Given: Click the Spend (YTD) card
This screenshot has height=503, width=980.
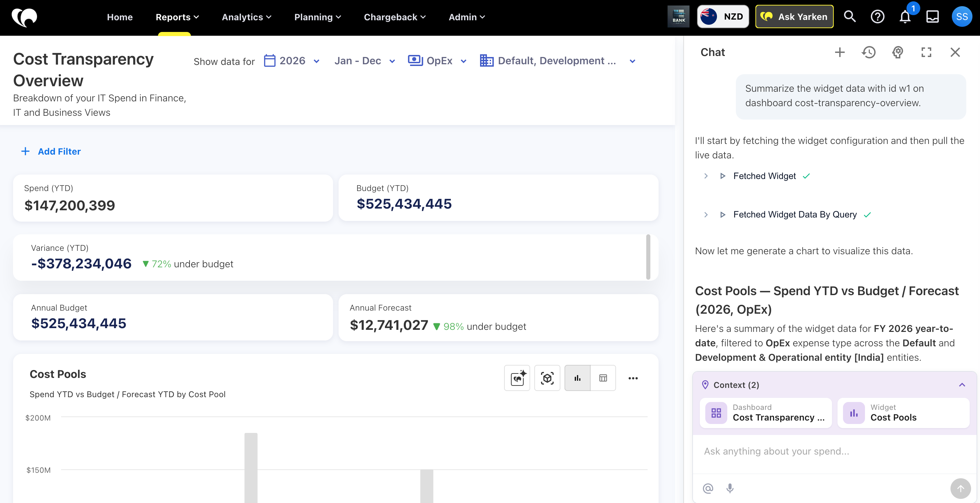Looking at the screenshot, I should pos(173,198).
